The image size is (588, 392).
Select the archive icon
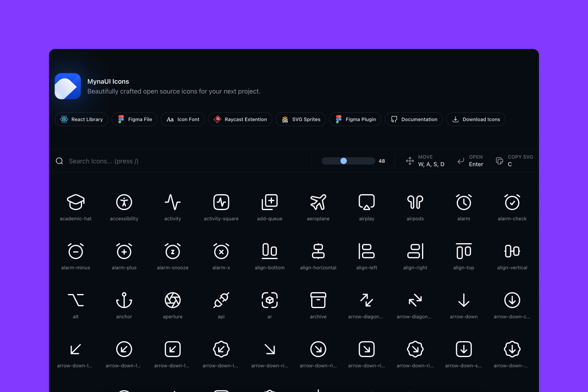pos(318,300)
